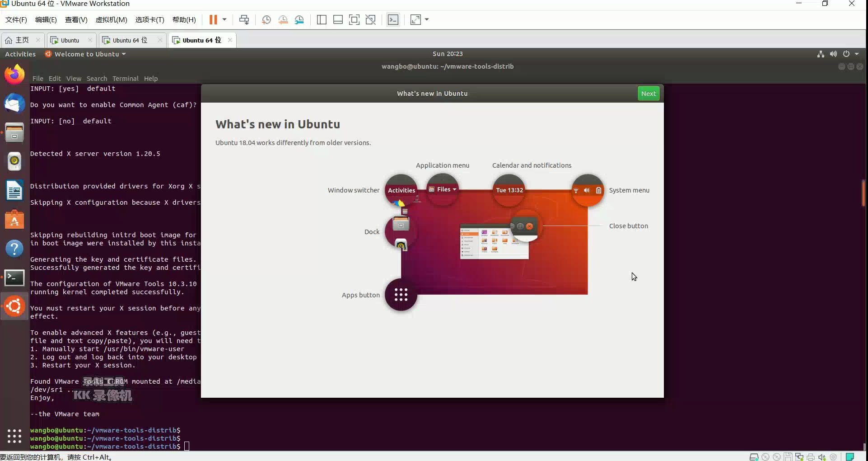The image size is (868, 461).
Task: Enter full screen mode icon
Action: (x=355, y=19)
